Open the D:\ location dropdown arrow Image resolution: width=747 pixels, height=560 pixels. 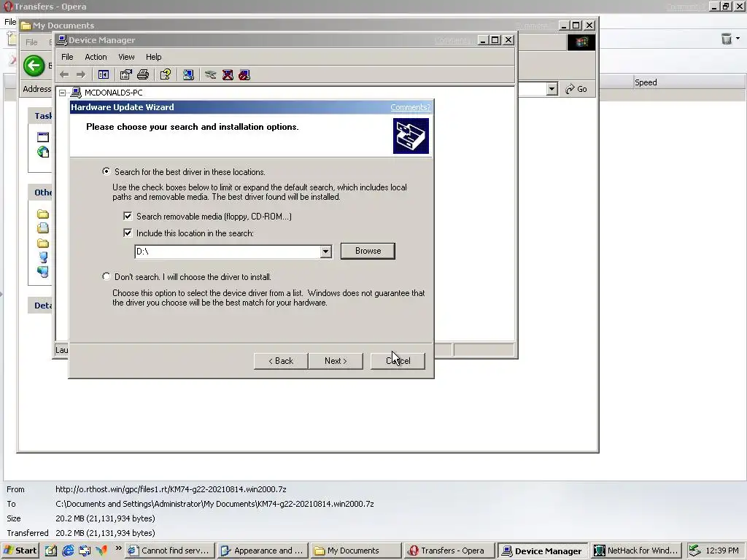326,252
